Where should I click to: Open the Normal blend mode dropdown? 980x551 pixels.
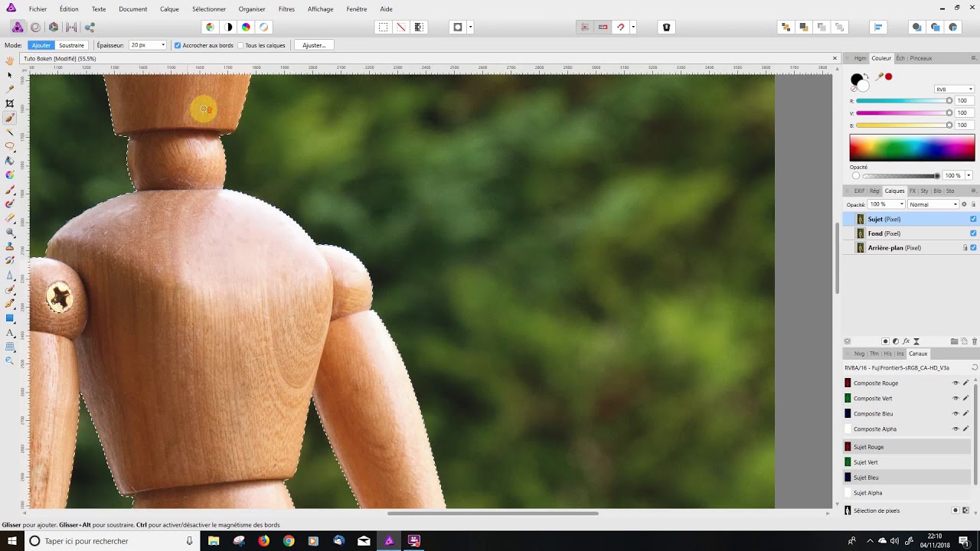click(933, 204)
